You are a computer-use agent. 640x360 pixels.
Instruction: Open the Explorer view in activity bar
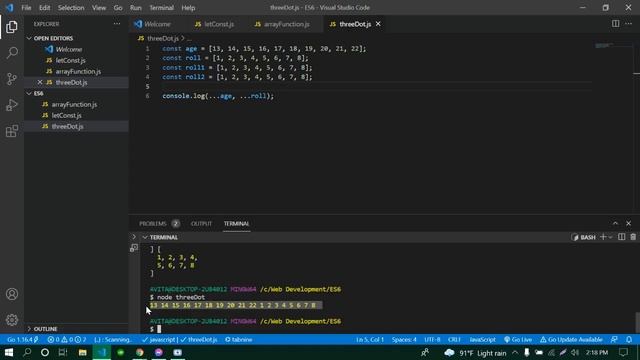tap(12, 27)
